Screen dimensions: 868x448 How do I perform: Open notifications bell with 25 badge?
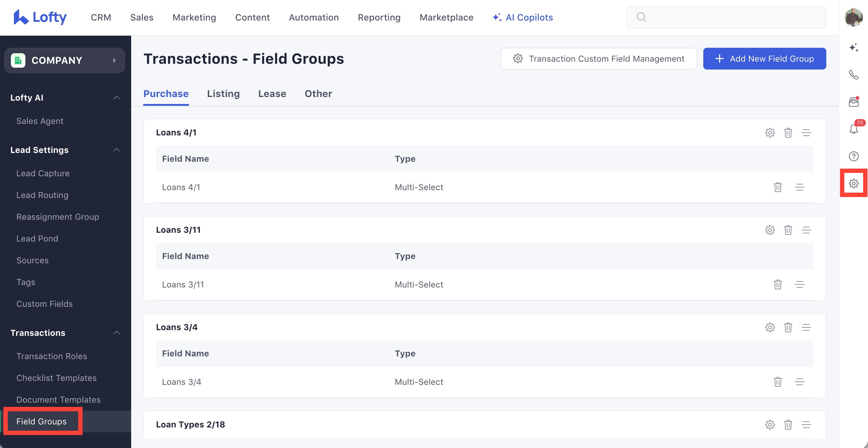coord(853,129)
